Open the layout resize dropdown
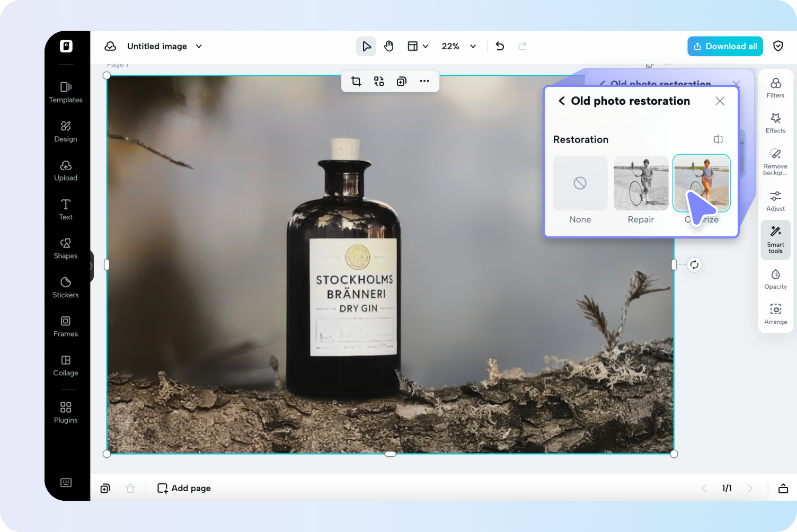 [418, 46]
